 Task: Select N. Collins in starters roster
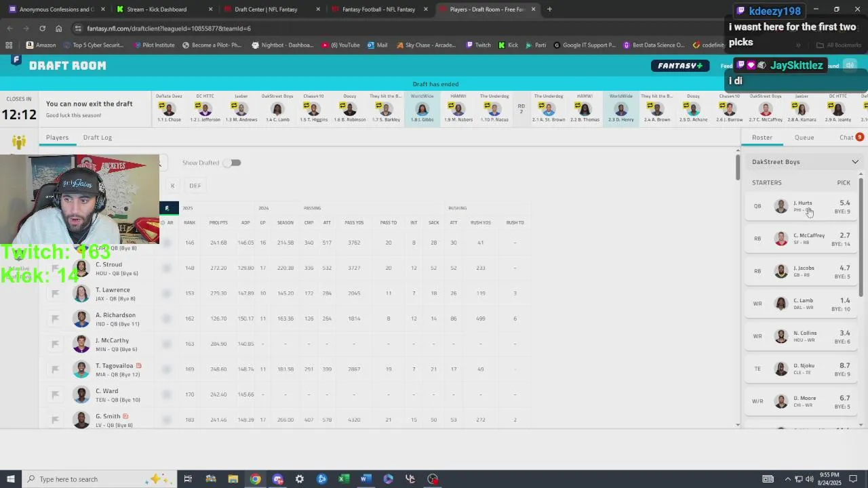click(802, 336)
